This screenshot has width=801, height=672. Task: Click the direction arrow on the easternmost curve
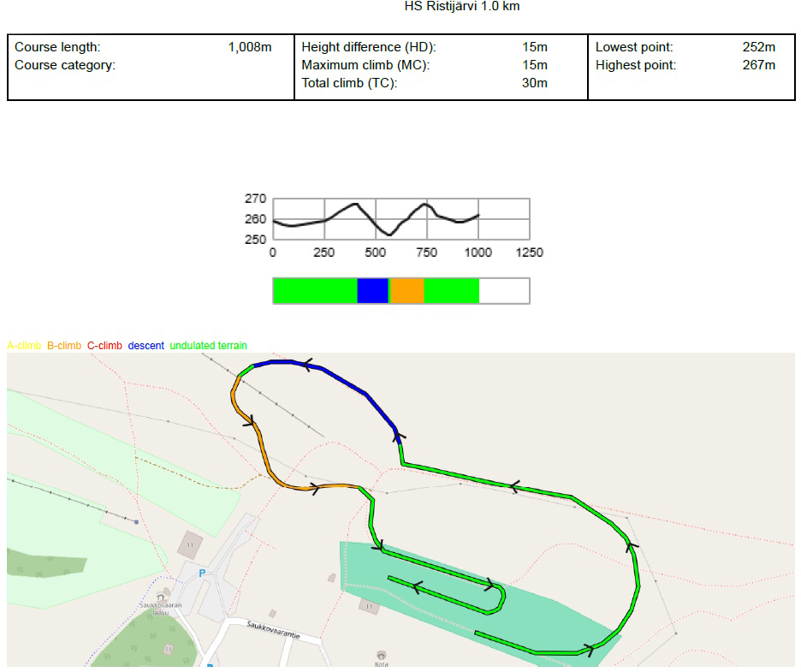point(630,543)
